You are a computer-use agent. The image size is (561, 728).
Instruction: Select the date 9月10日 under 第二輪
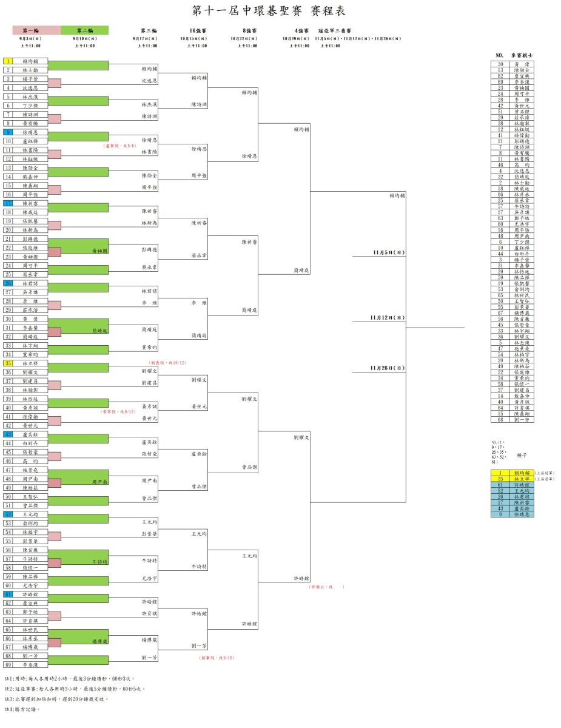(x=84, y=38)
